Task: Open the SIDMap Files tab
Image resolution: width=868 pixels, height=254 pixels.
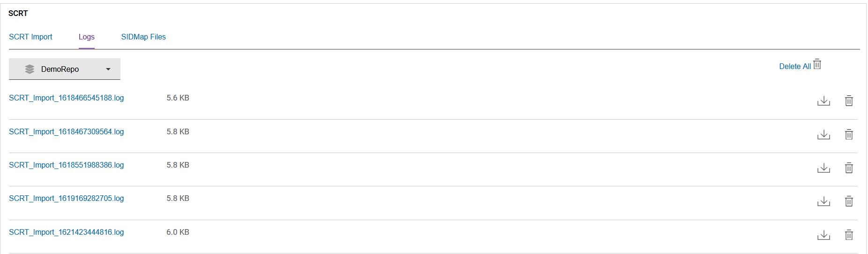Action: coord(143,37)
